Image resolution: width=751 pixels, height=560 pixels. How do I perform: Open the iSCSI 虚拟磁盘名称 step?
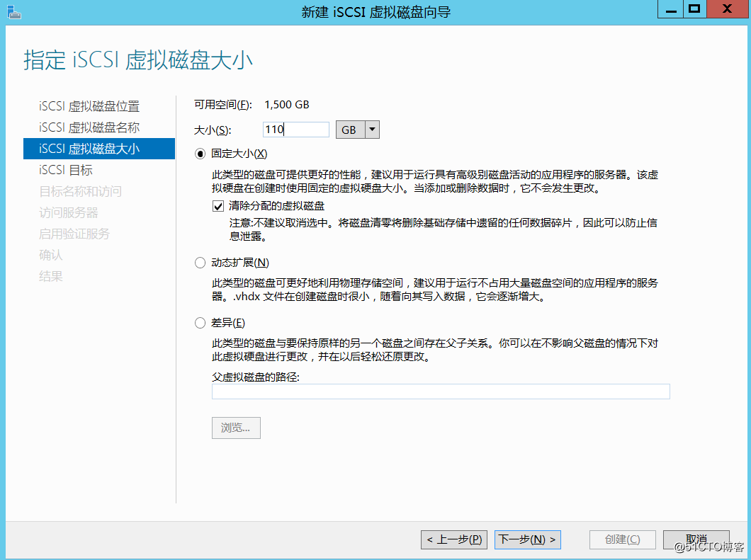coord(89,128)
